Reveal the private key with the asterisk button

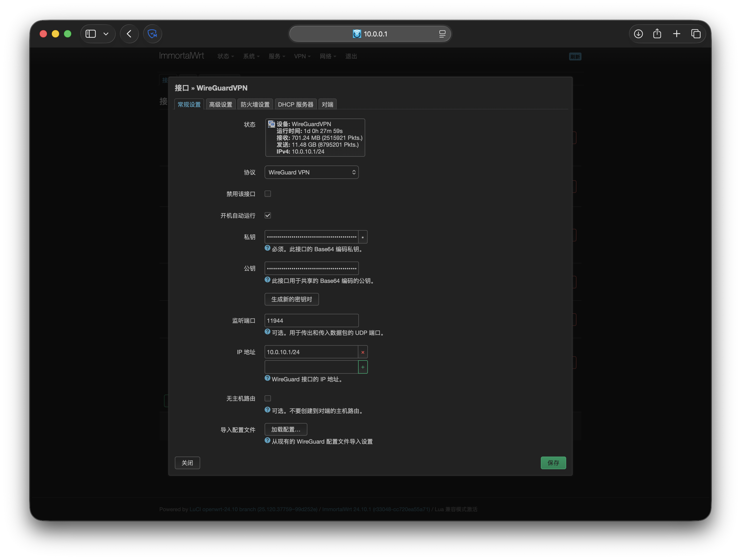363,237
